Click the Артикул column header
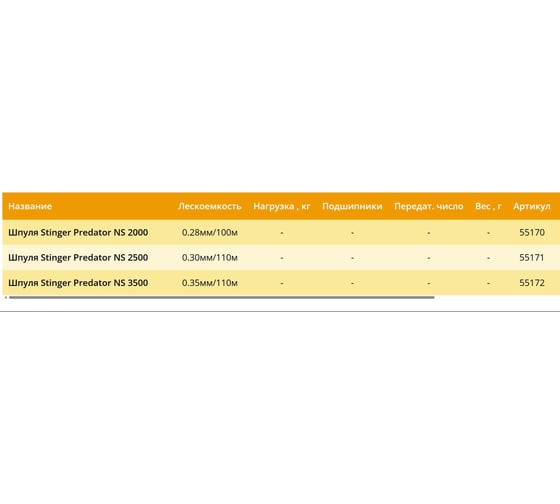This screenshot has width=560, height=504. click(532, 206)
